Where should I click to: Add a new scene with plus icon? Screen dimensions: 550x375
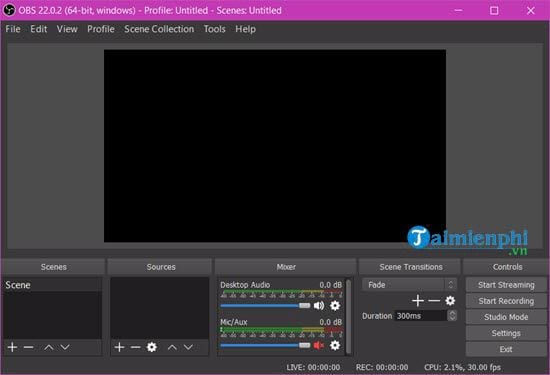pyautogui.click(x=13, y=347)
